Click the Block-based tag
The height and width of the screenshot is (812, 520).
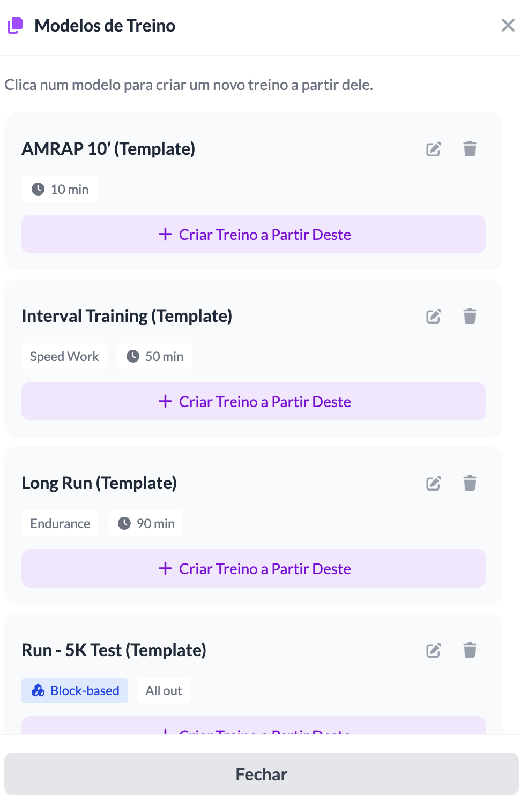(75, 691)
